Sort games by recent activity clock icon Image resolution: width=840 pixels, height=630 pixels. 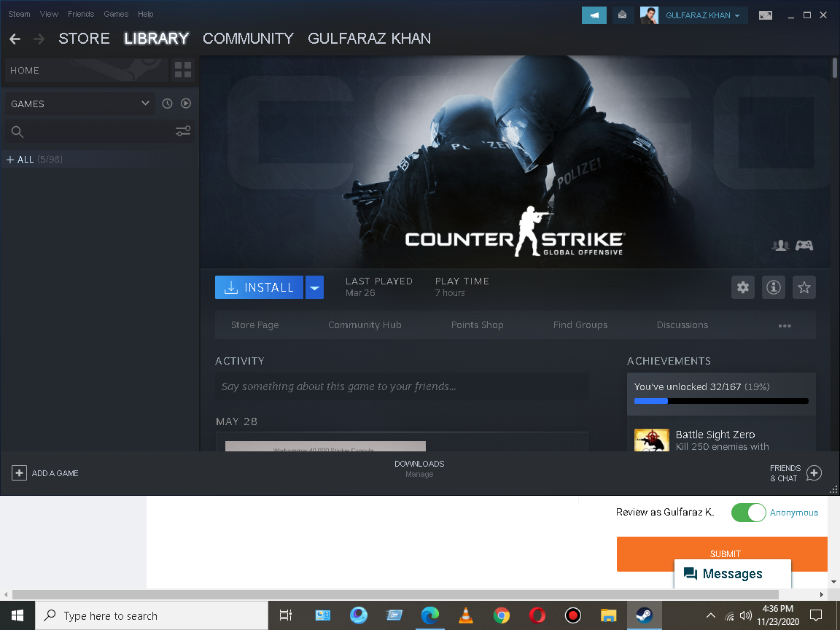167,104
